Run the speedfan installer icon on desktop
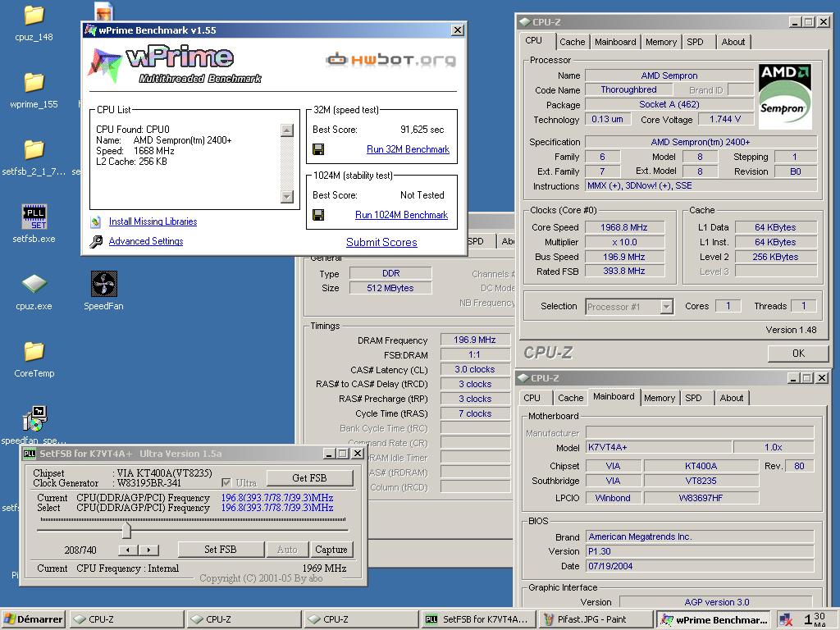 [34, 419]
